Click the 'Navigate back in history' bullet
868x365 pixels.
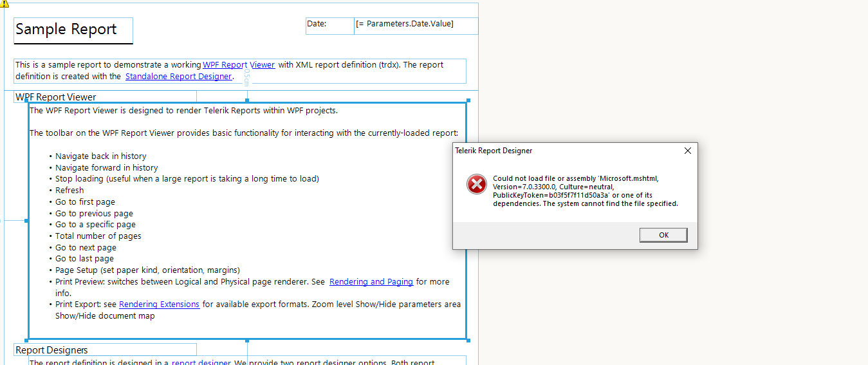tap(100, 156)
